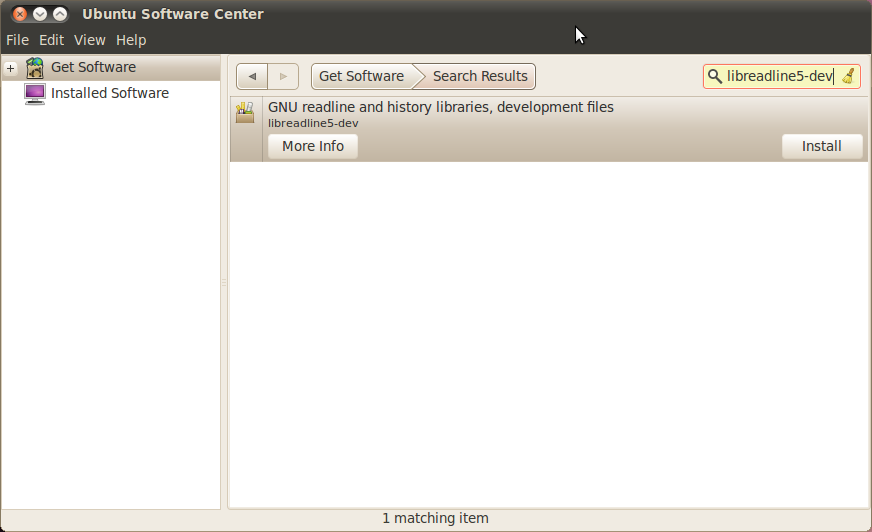Close the Ubuntu Software Center window
The height and width of the screenshot is (532, 872).
click(20, 14)
